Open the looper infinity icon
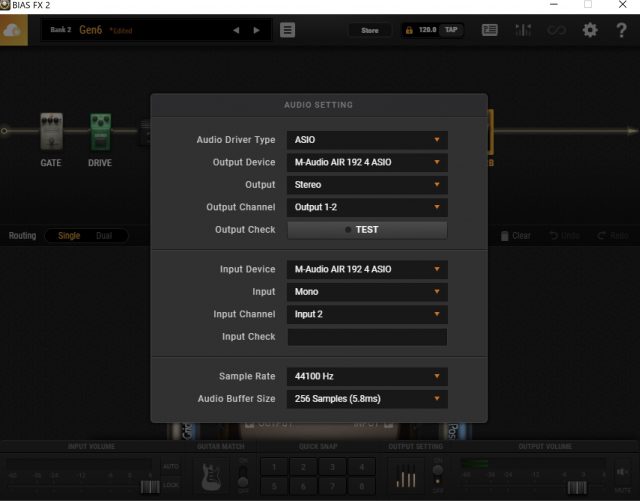Image resolution: width=640 pixels, height=501 pixels. (556, 30)
